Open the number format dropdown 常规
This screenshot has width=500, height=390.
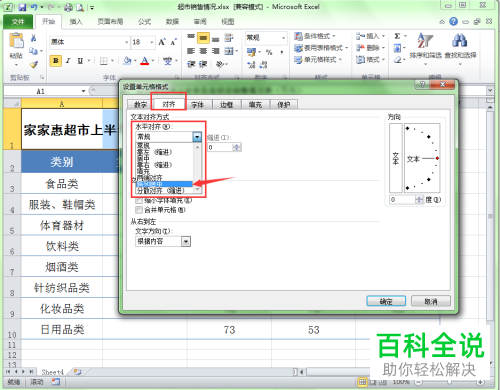283,38
